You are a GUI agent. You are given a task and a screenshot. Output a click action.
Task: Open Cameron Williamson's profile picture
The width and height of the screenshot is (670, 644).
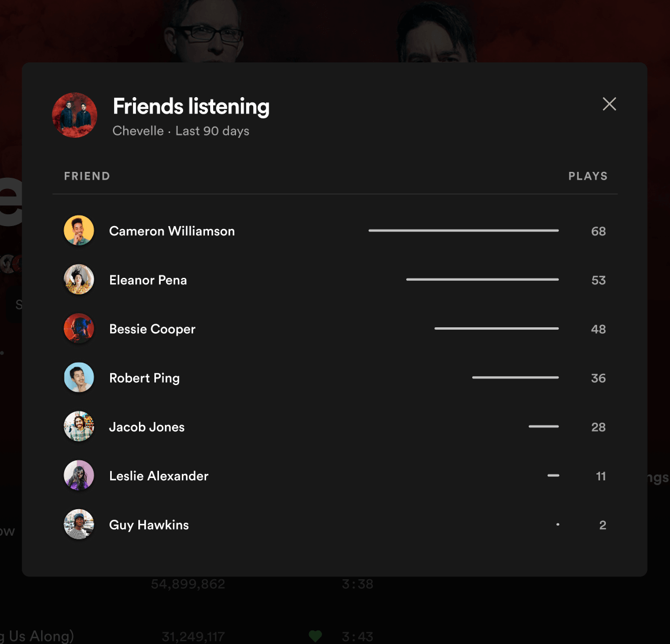coord(78,231)
